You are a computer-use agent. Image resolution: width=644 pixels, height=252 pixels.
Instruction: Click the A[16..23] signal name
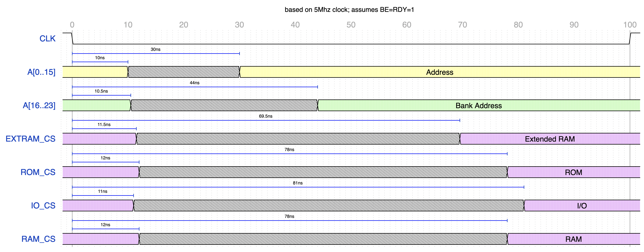click(39, 106)
